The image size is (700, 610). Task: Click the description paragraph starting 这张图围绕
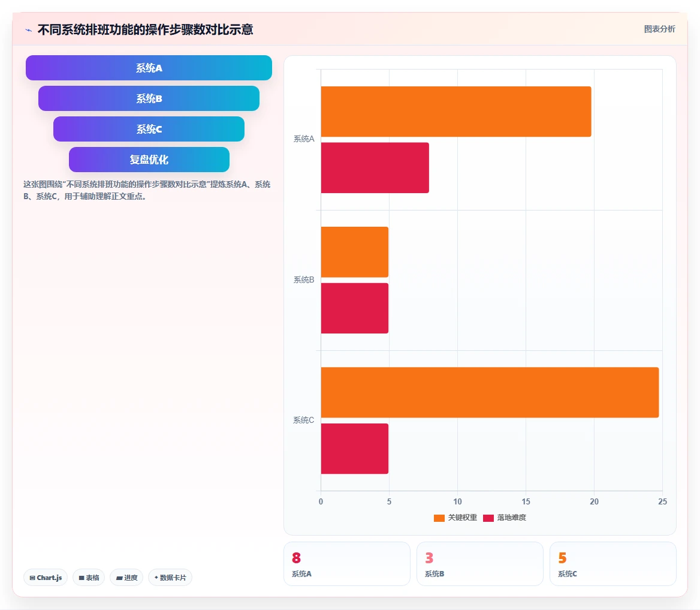(x=147, y=190)
